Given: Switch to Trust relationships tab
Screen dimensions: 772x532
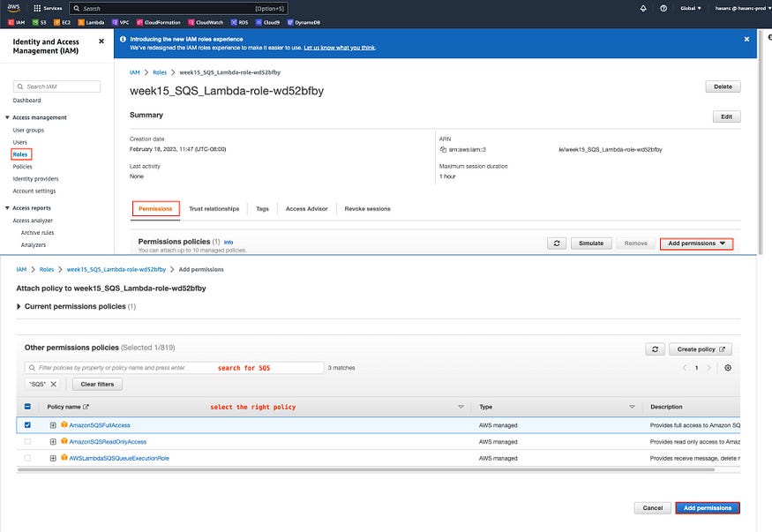Looking at the screenshot, I should tap(214, 209).
